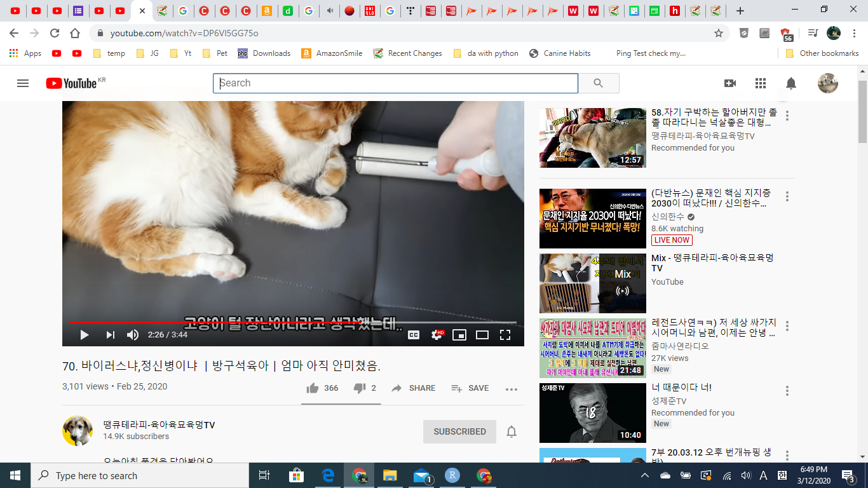Open channel name 땡큐테라피-육아육묘육멍TV below the video
This screenshot has height=488, width=868.
(159, 424)
